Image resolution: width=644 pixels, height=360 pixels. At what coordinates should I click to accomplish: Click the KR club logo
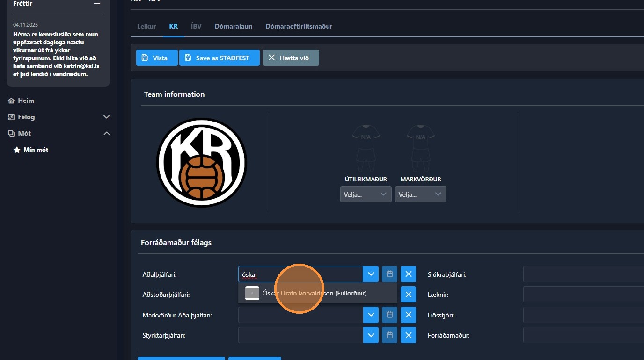click(201, 163)
